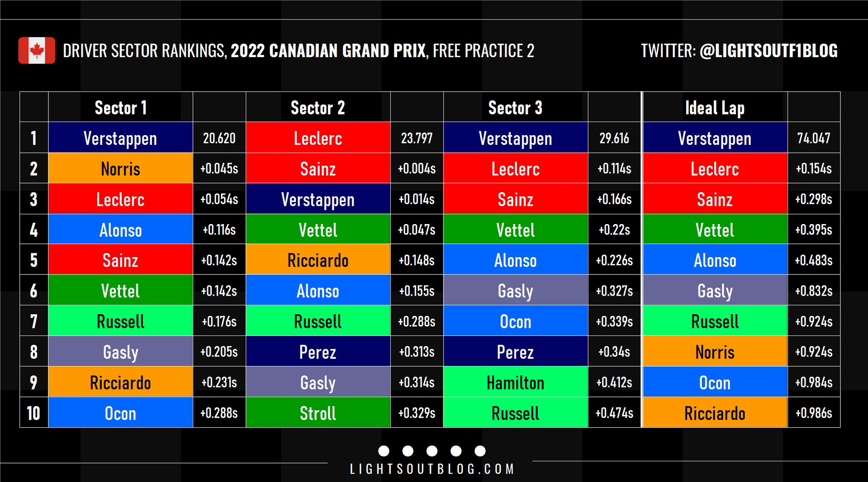Image resolution: width=868 pixels, height=482 pixels.
Task: Click Verstappen's dark blue Ideal Lap cell
Action: tap(715, 138)
